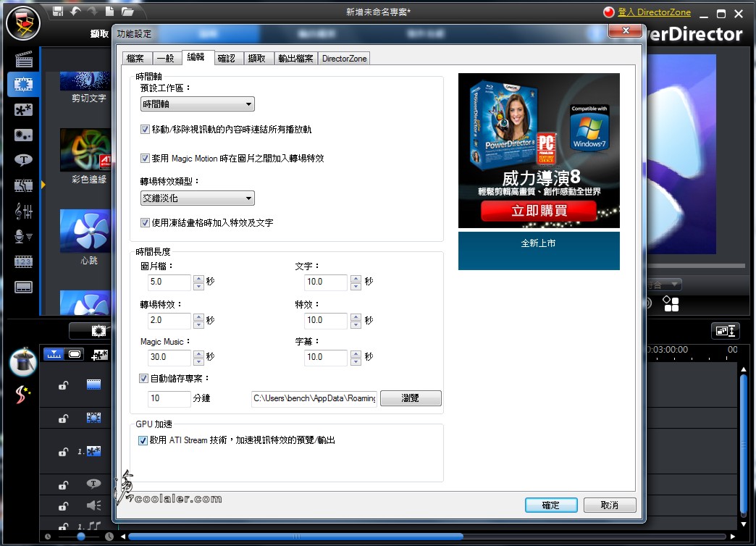This screenshot has width=756, height=546.
Task: Toggle the timeline resize button above ruler
Action: (725, 331)
